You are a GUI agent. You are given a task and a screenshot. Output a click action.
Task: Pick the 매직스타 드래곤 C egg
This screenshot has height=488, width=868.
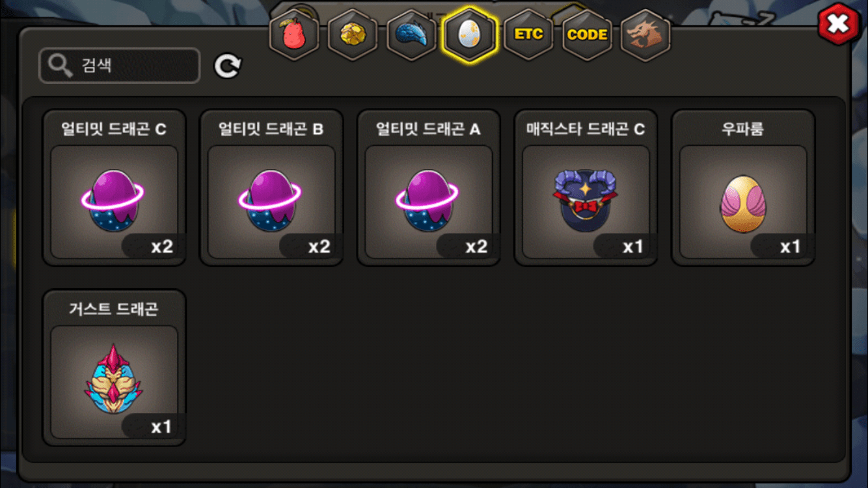point(586,187)
